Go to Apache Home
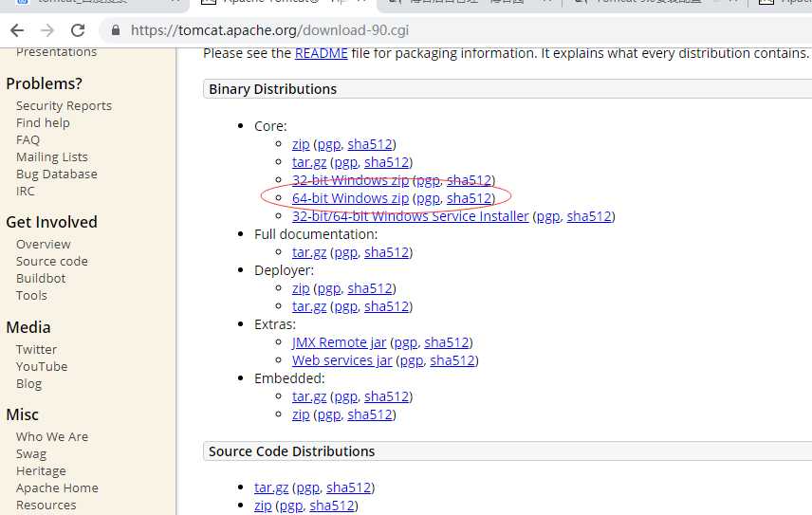This screenshot has height=515, width=812. [57, 488]
